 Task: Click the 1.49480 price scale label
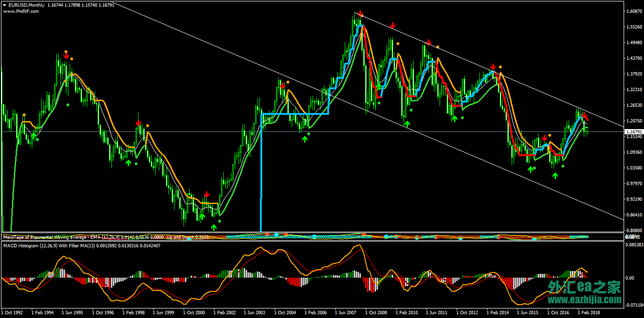[634, 43]
